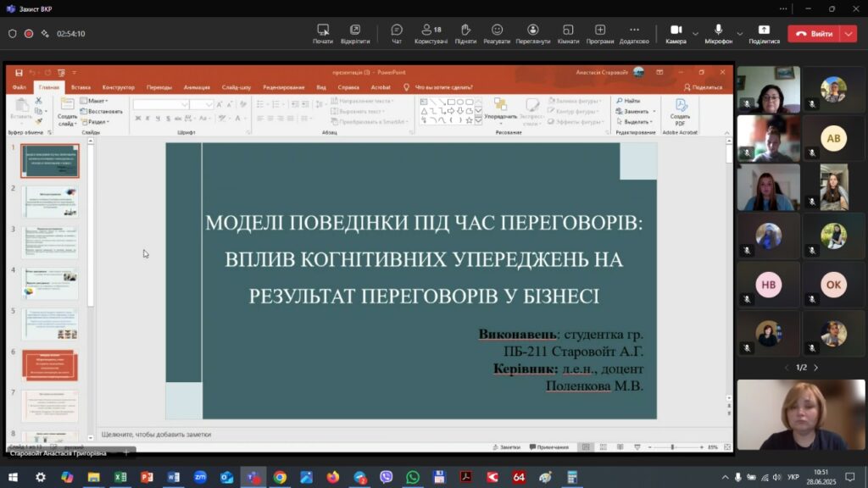Open the Програми apps panel
The width and height of the screenshot is (868, 488).
click(x=600, y=33)
